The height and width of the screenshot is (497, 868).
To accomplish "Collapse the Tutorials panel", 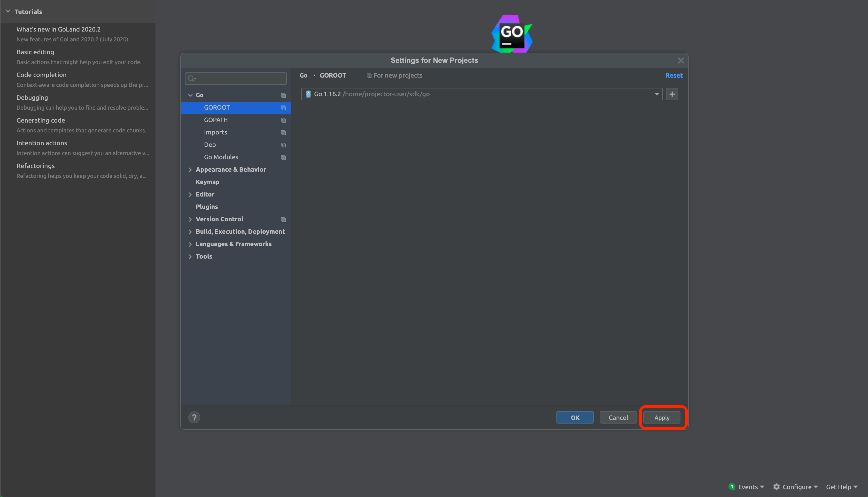I will click(x=8, y=11).
